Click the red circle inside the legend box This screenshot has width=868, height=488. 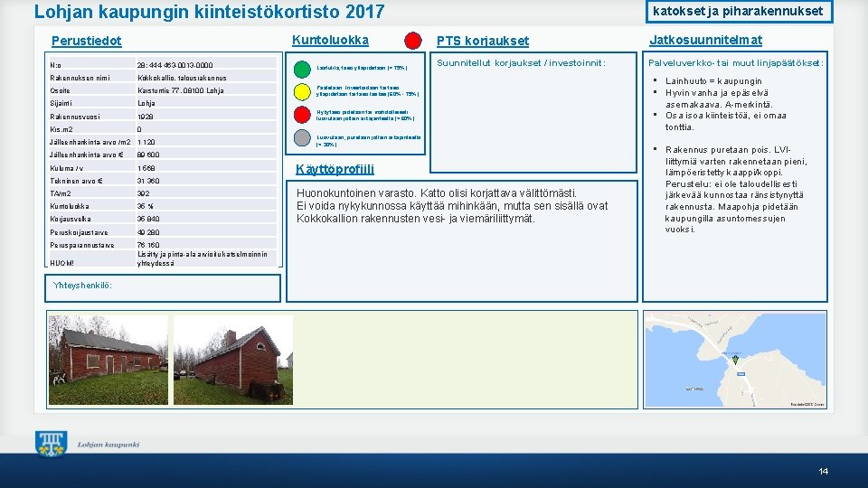pos(302,115)
